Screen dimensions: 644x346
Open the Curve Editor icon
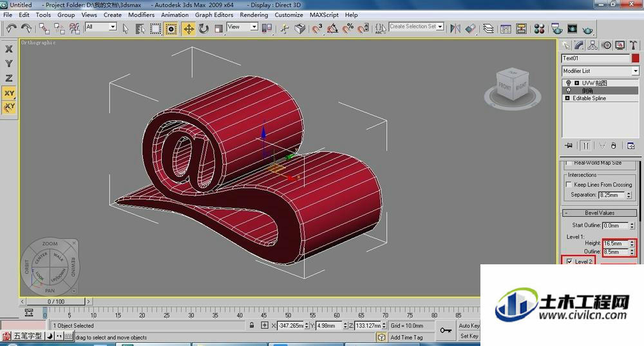coord(506,28)
